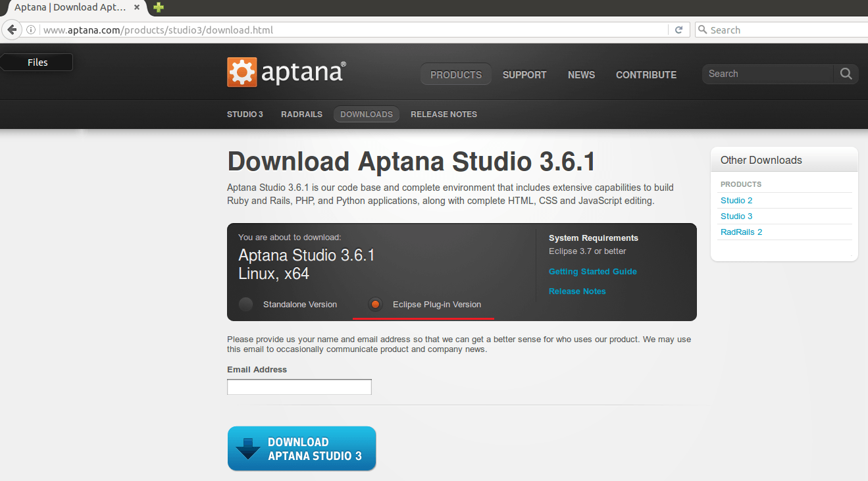Image resolution: width=868 pixels, height=481 pixels.
Task: Open the CONTRIBUTE page
Action: click(646, 75)
